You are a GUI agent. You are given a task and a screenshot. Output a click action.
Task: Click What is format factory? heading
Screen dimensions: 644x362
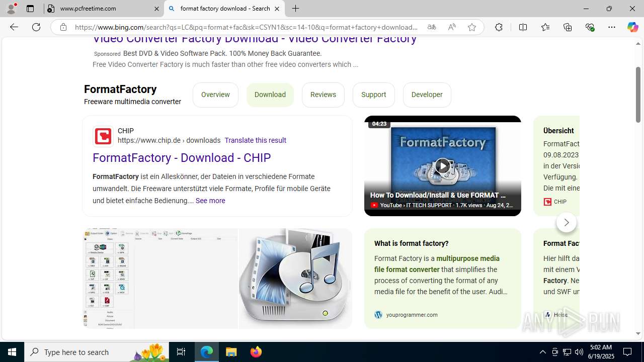click(x=411, y=243)
